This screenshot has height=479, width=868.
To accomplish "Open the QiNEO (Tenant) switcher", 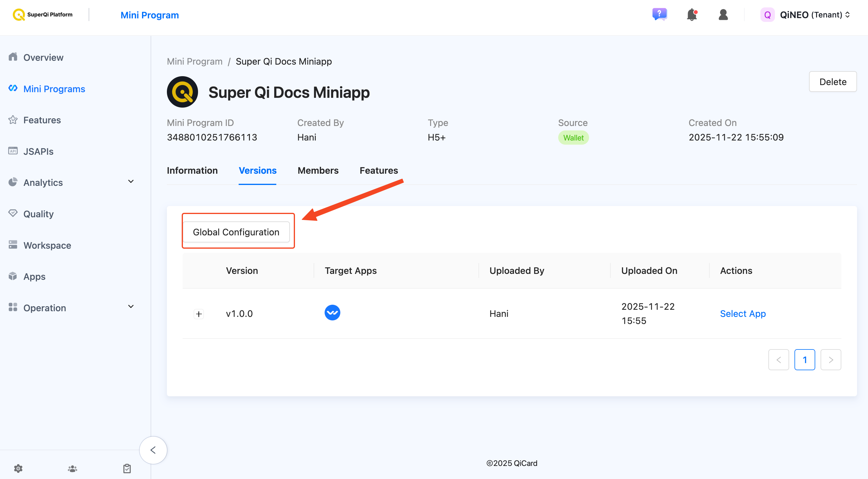I will click(815, 15).
